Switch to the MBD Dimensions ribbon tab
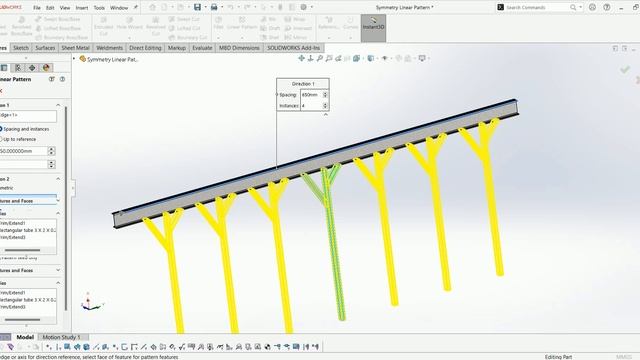This screenshot has width=640, height=360. tap(239, 48)
